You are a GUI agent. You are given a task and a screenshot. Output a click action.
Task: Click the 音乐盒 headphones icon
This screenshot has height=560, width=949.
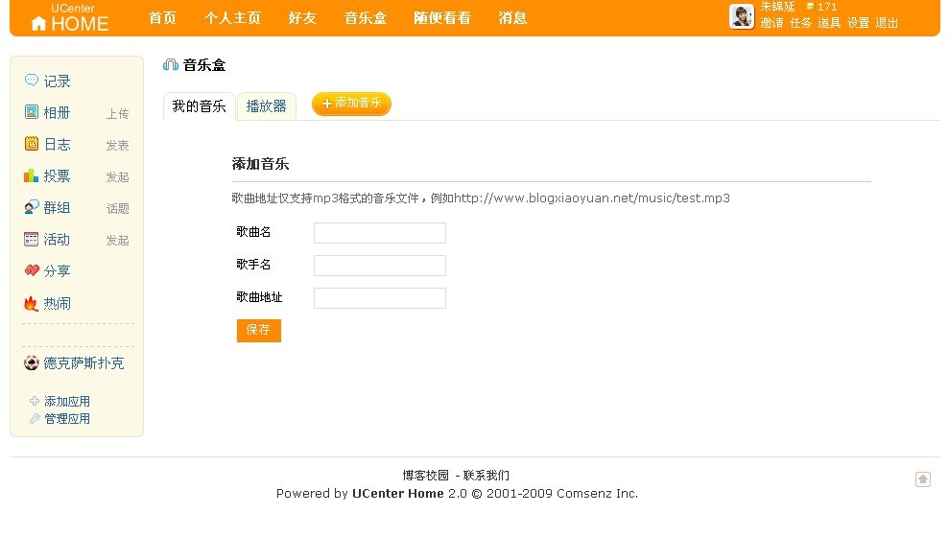tap(171, 64)
